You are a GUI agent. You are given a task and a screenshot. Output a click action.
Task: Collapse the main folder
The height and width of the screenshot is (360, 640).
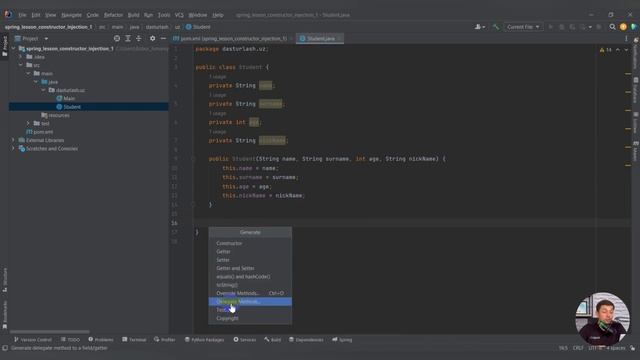tap(28, 73)
